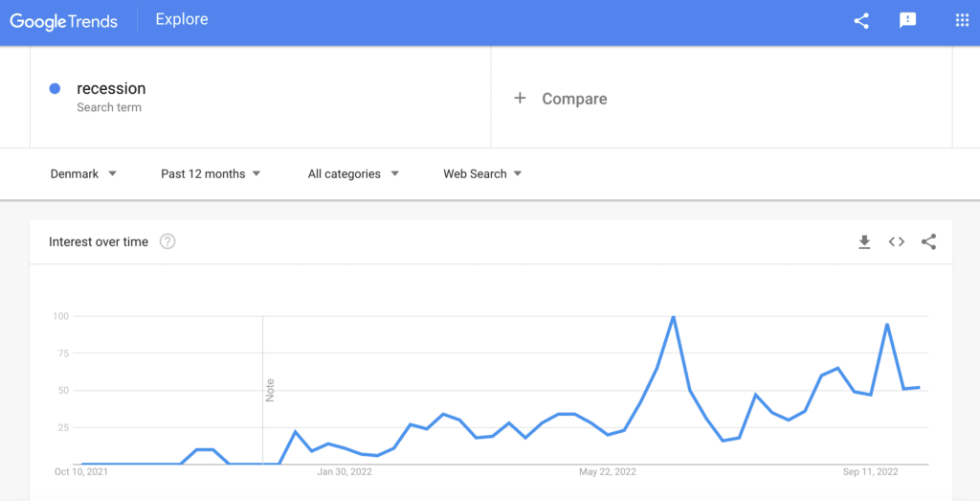Click the plus icon beside Compare

(x=520, y=98)
